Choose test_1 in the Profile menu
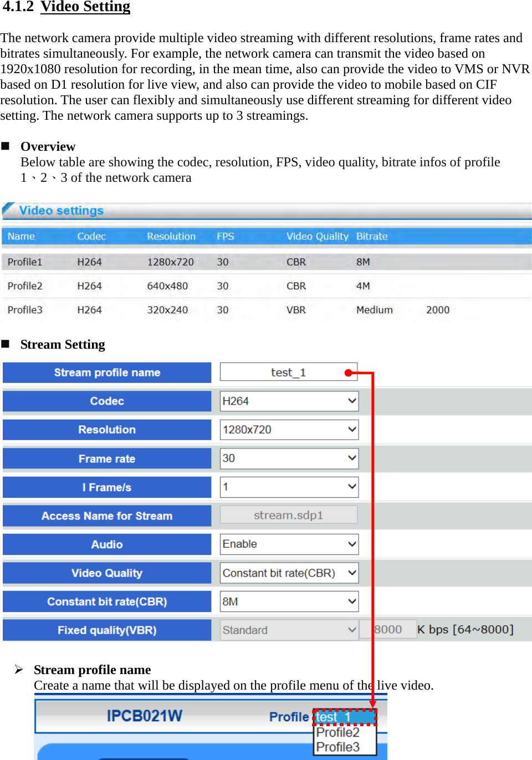 345,717
